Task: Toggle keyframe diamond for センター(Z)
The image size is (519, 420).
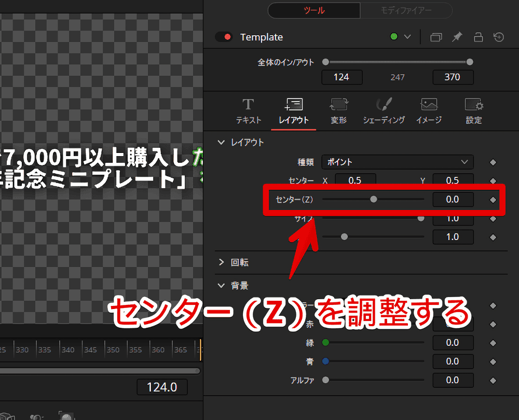Action: (x=493, y=200)
